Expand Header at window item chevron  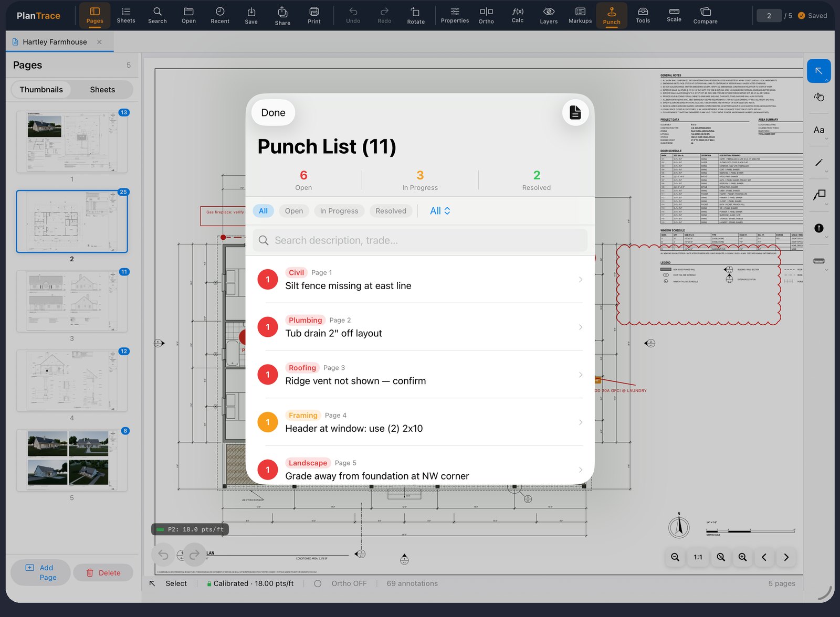(581, 422)
